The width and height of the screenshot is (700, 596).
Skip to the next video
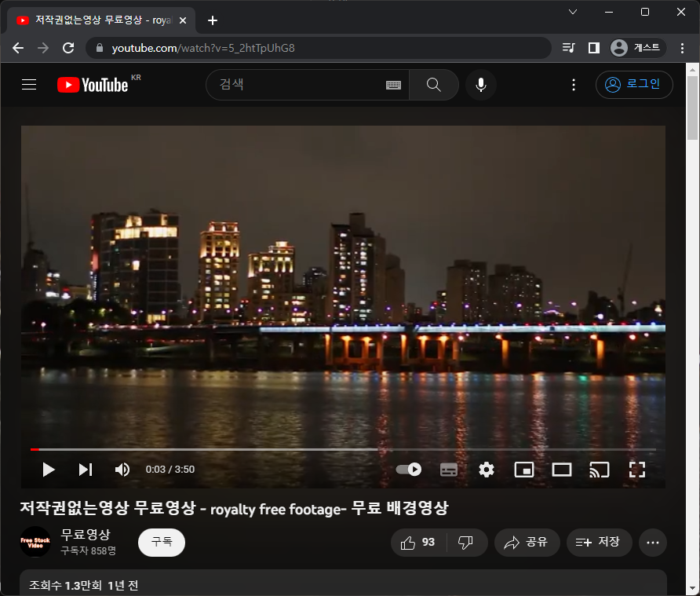click(85, 469)
